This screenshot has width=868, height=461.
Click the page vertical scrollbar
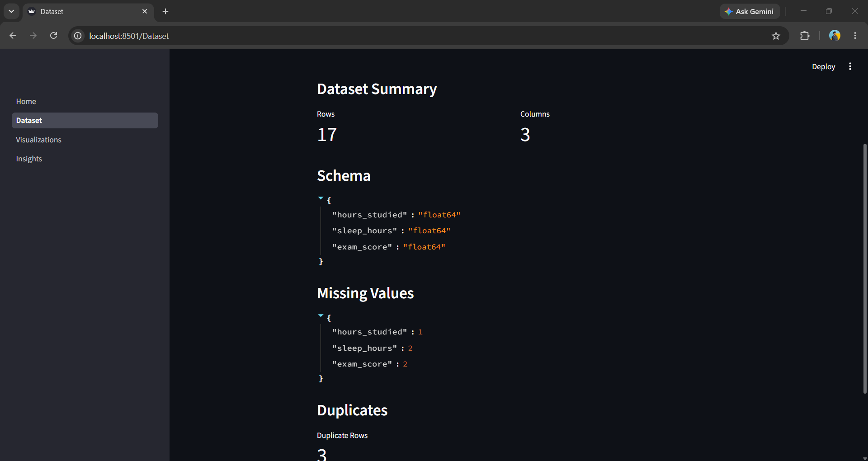tap(865, 268)
